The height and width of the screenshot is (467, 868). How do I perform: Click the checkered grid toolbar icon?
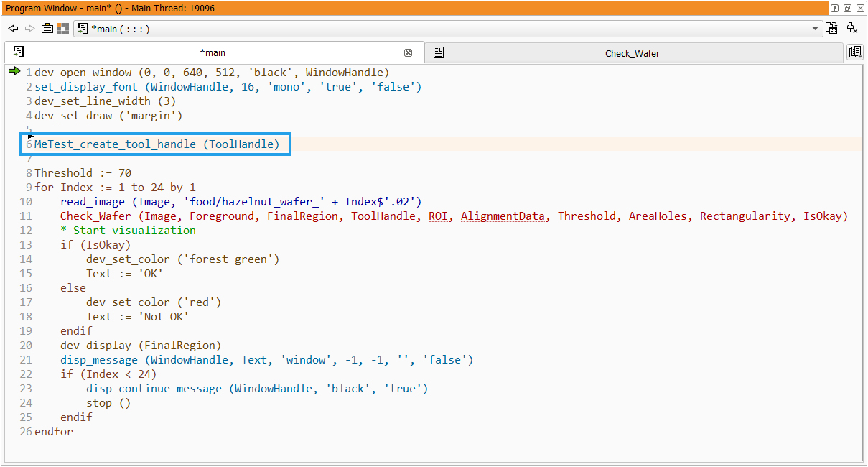point(63,29)
